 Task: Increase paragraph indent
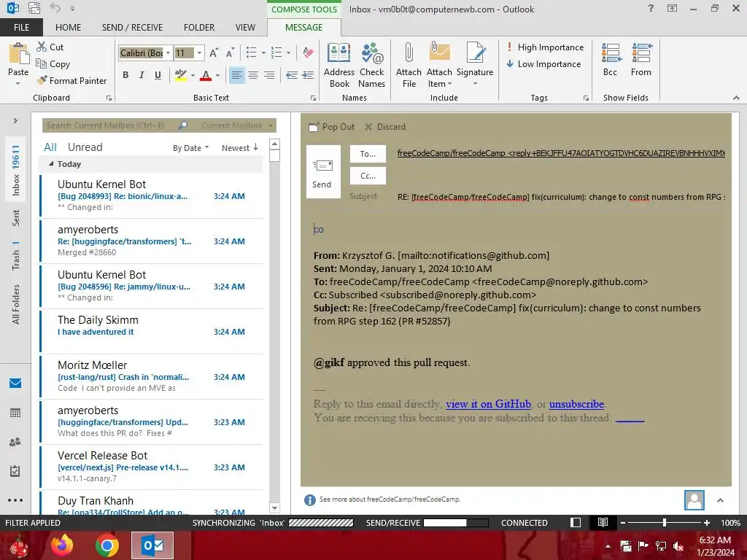pyautogui.click(x=309, y=75)
